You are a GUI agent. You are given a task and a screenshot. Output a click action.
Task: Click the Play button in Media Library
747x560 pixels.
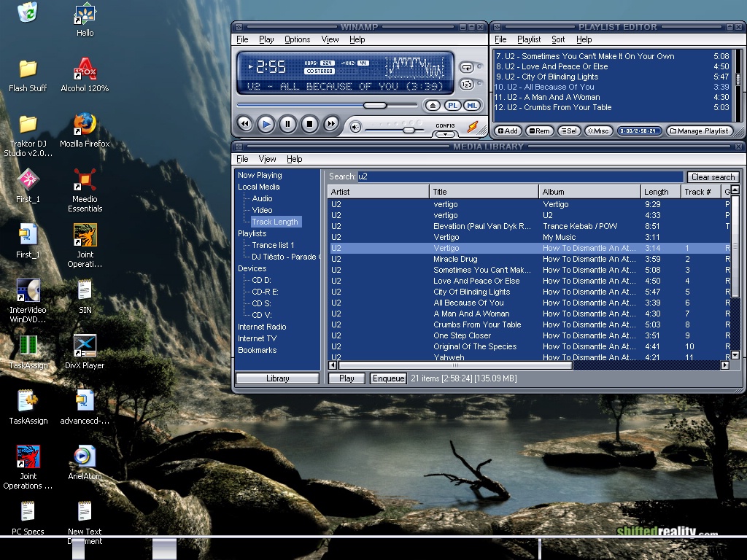(x=347, y=378)
